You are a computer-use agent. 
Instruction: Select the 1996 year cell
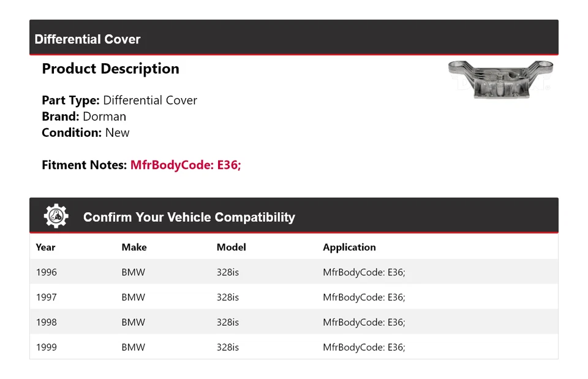point(47,272)
